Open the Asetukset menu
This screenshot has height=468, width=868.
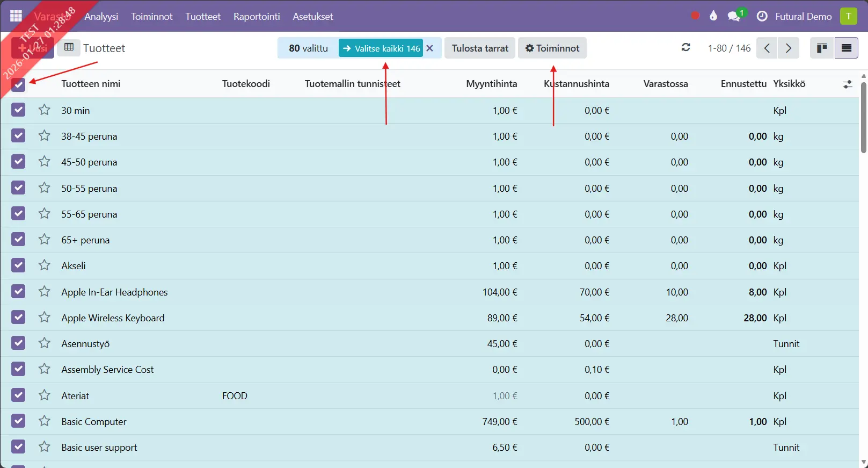tap(312, 17)
